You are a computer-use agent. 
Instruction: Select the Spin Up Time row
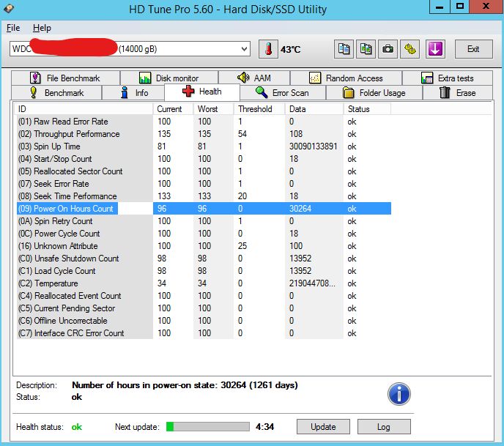[204, 146]
